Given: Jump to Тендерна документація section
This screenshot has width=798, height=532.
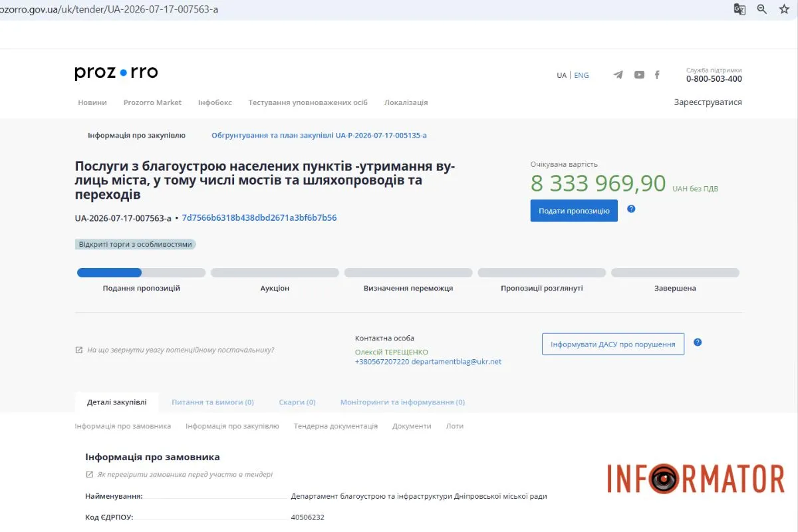Looking at the screenshot, I should [x=336, y=426].
